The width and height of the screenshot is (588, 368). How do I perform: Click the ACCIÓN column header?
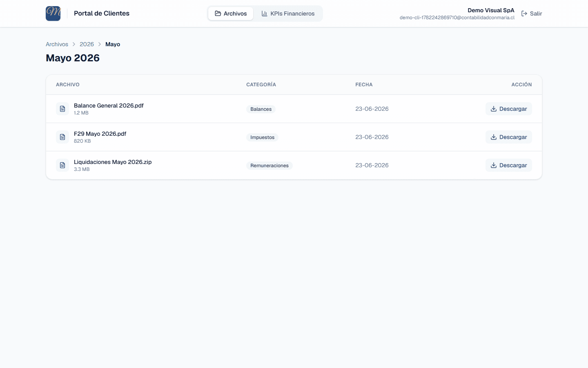point(521,85)
